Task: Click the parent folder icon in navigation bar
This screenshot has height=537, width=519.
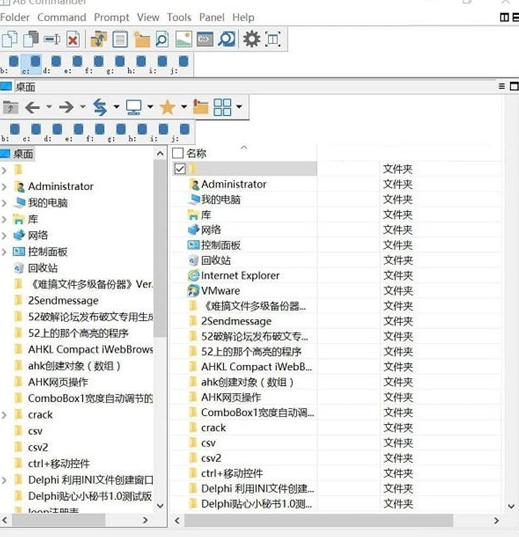Action: click(x=11, y=108)
